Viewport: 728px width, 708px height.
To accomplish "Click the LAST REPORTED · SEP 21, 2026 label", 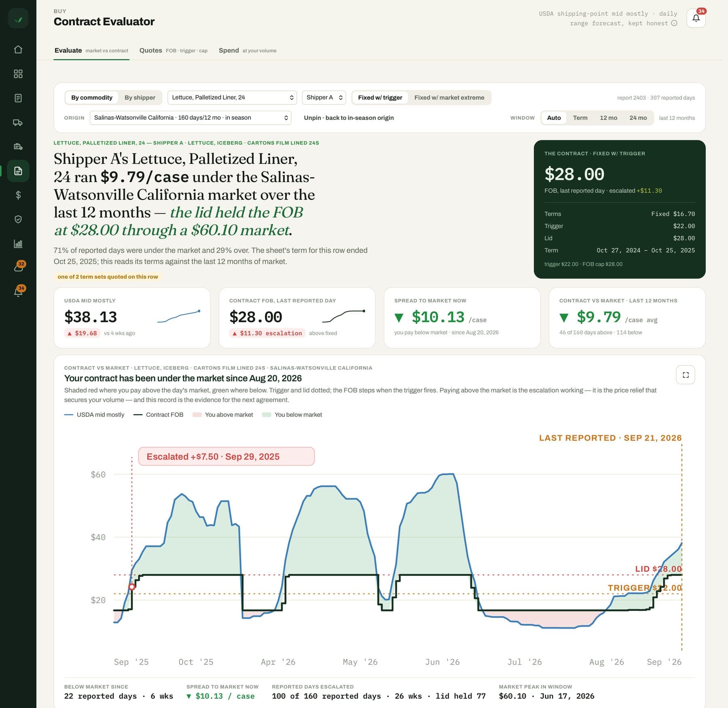I will (610, 438).
